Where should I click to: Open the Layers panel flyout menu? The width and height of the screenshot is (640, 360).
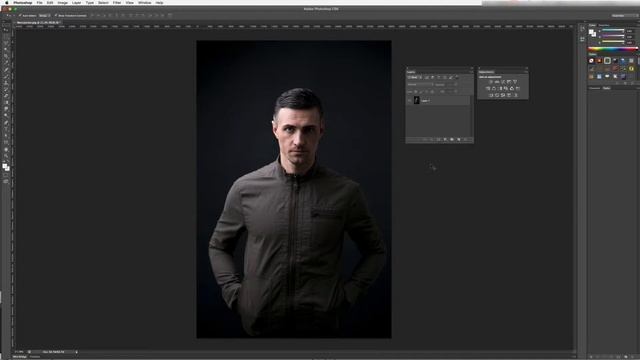(x=471, y=72)
